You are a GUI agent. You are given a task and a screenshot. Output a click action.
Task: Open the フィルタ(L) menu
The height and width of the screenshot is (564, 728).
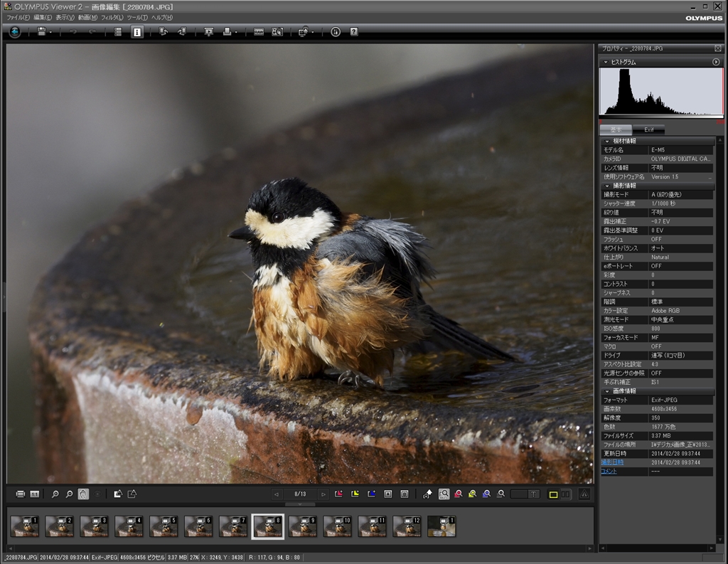click(x=112, y=17)
